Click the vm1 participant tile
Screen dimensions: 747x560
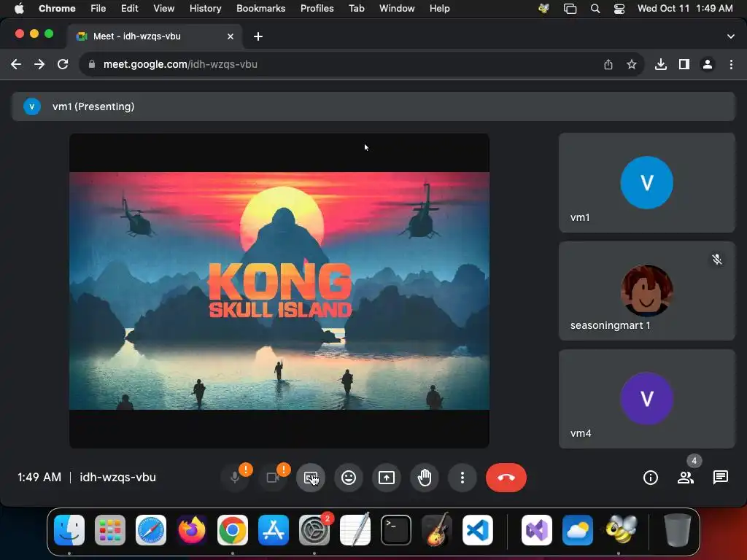coord(646,183)
